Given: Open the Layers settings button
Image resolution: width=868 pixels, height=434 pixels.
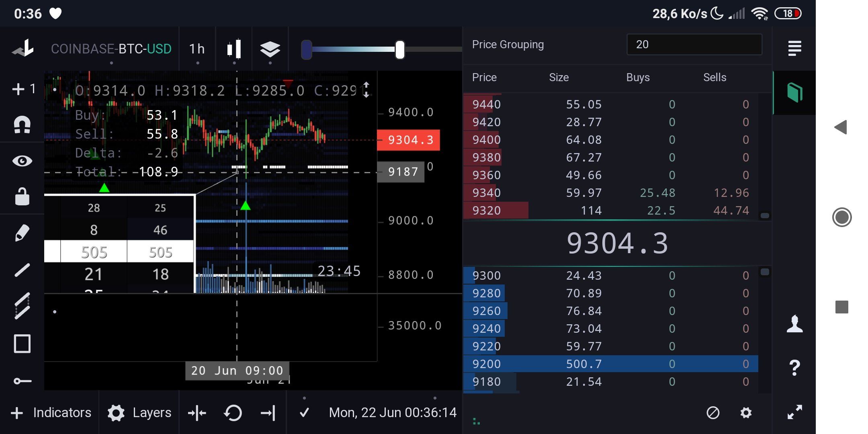Looking at the screenshot, I should (x=139, y=413).
